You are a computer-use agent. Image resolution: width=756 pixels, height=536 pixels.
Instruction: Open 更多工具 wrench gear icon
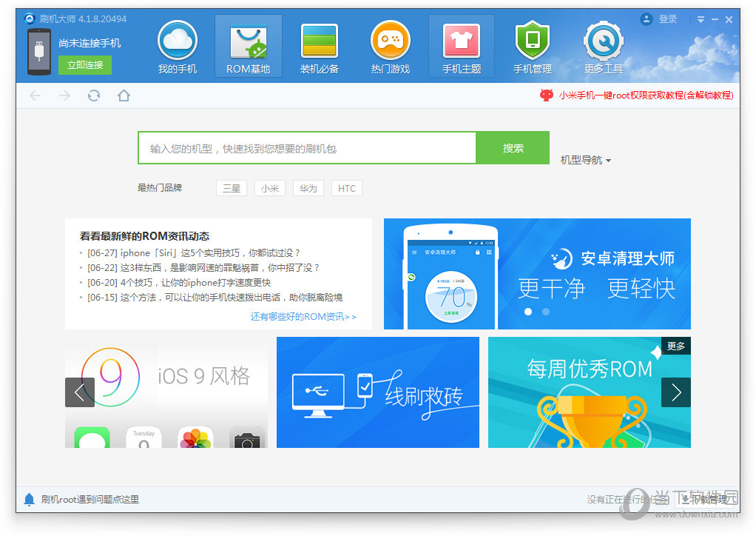click(603, 41)
